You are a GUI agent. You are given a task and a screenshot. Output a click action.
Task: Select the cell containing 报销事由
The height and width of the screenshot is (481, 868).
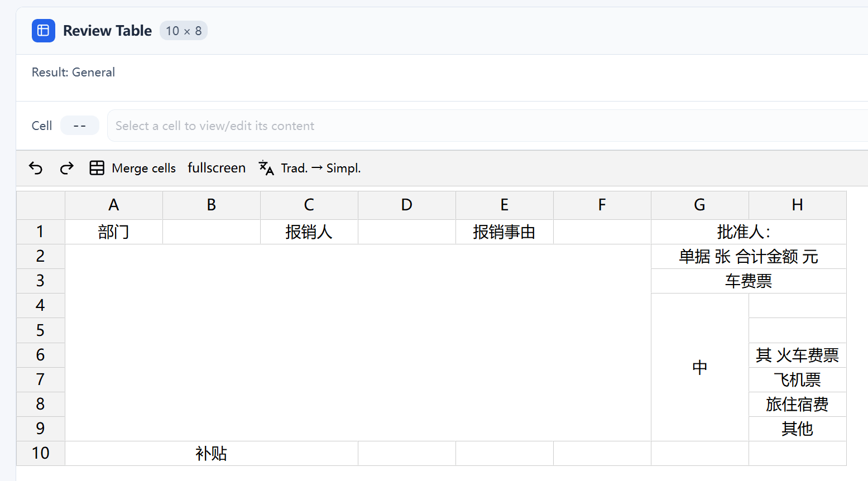pyautogui.click(x=505, y=232)
